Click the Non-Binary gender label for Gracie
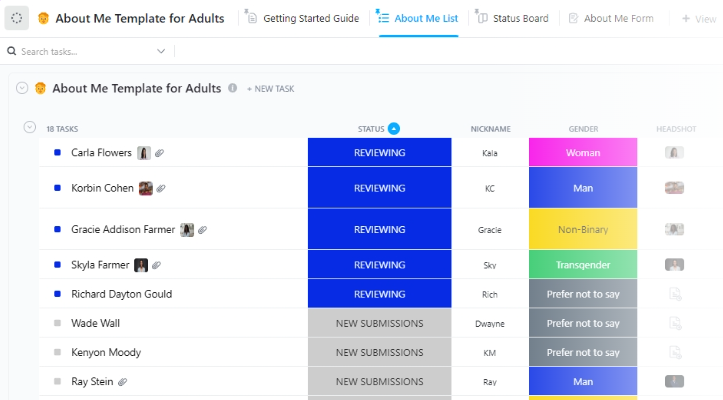The width and height of the screenshot is (723, 400). [583, 229]
